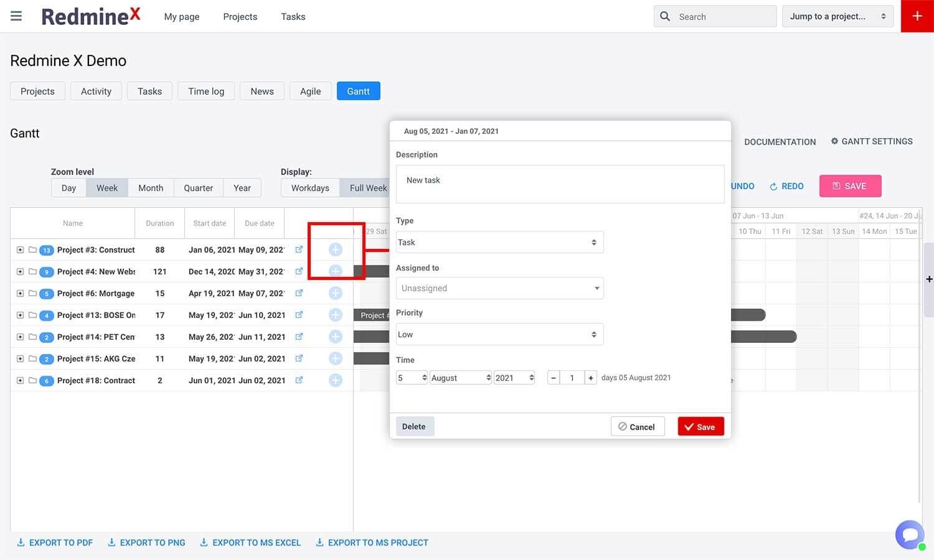934x560 pixels.
Task: Select Workdays display mode
Action: click(309, 187)
